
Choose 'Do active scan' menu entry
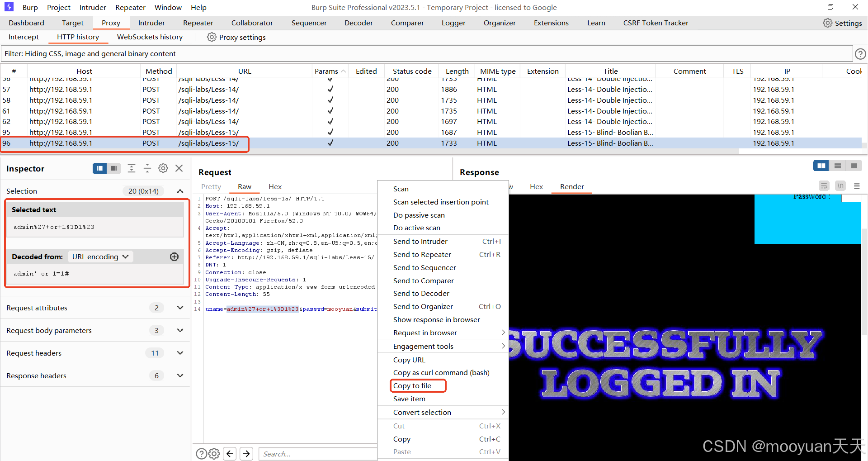(443, 228)
